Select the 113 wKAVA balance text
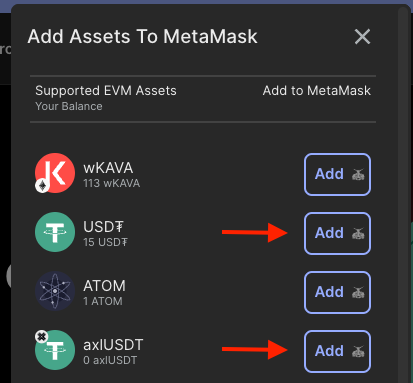The image size is (413, 383). [x=112, y=183]
